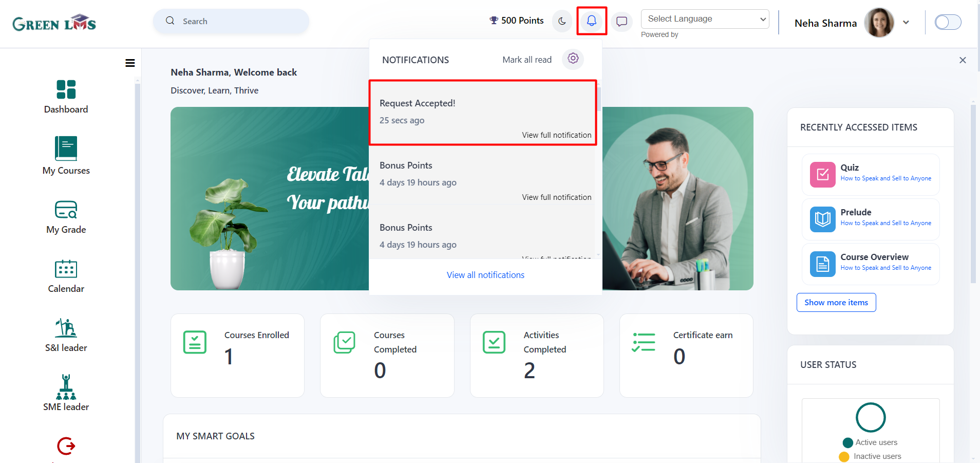The height and width of the screenshot is (463, 980).
Task: Open View all notifications link
Action: point(485,275)
